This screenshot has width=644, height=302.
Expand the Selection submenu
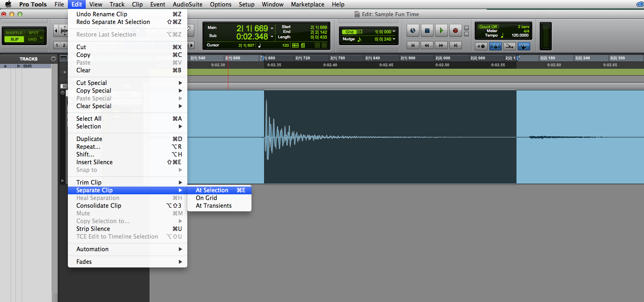(x=128, y=126)
